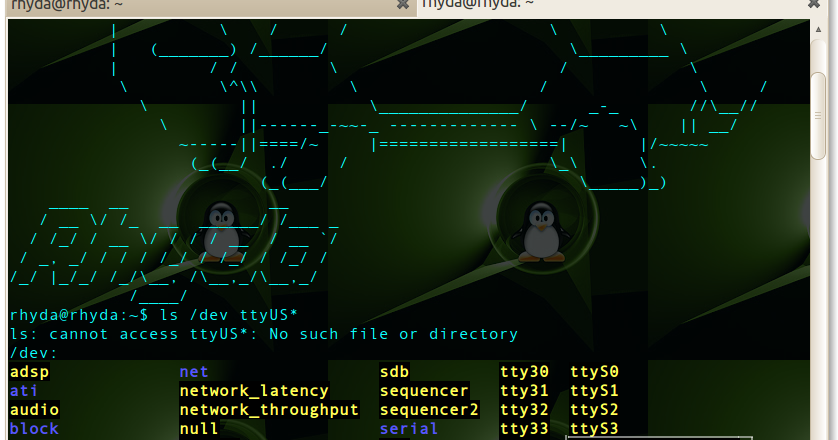Screen dimensions: 838x440
Task: Click the 'tty32' entry
Action: click(x=524, y=410)
